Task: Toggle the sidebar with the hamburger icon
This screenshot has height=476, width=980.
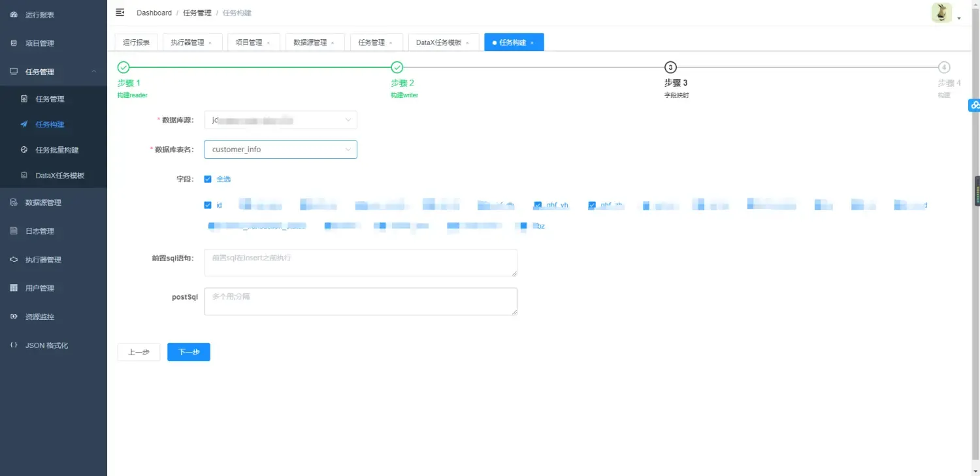Action: (119, 11)
